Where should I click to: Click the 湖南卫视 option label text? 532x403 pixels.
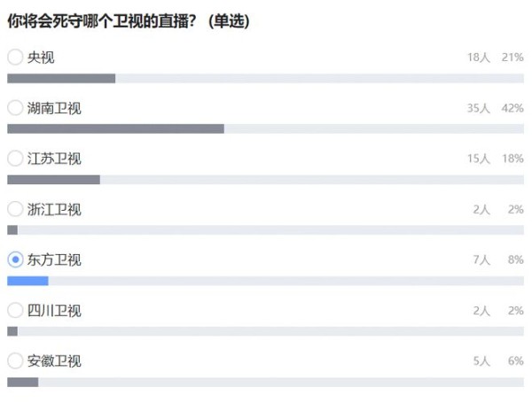pyautogui.click(x=54, y=108)
